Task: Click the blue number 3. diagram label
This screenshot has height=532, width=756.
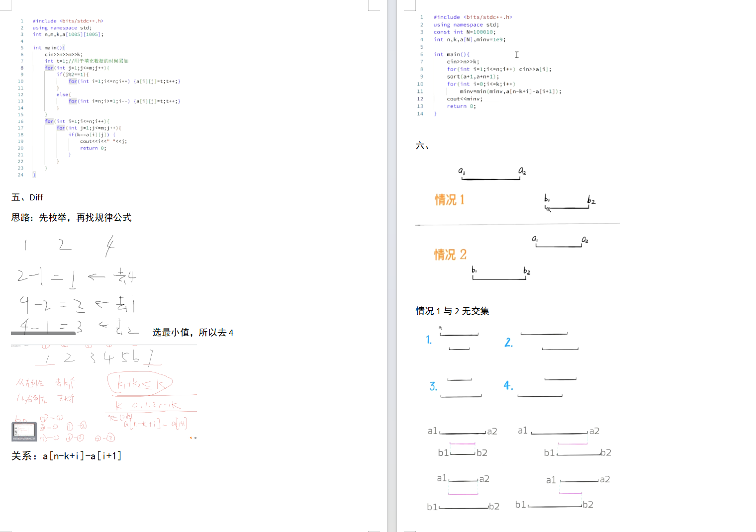Action: (433, 386)
